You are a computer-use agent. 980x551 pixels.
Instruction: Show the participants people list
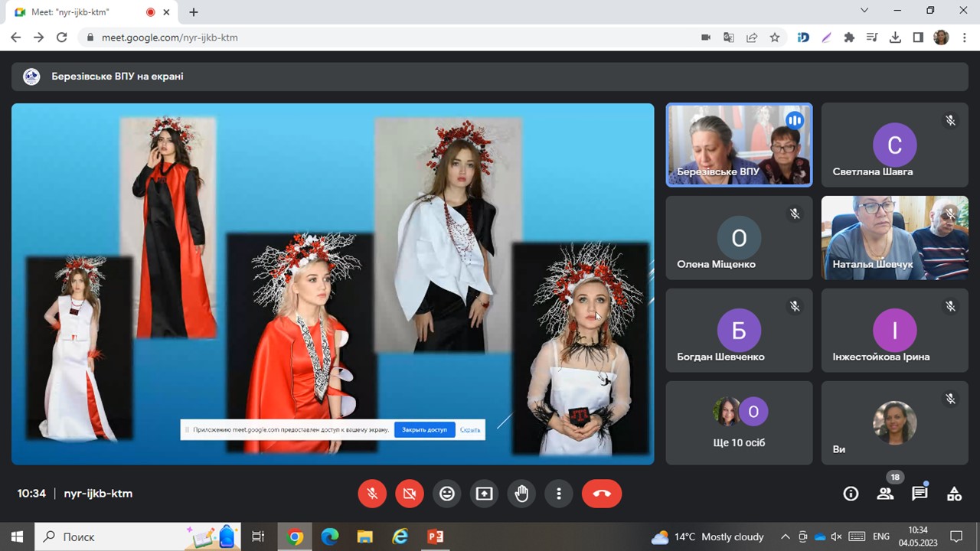tap(885, 494)
